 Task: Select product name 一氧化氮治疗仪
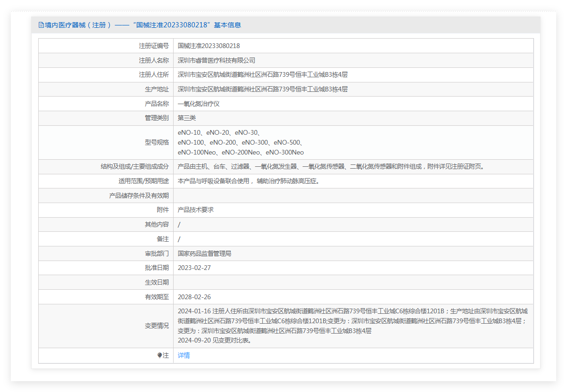[199, 104]
